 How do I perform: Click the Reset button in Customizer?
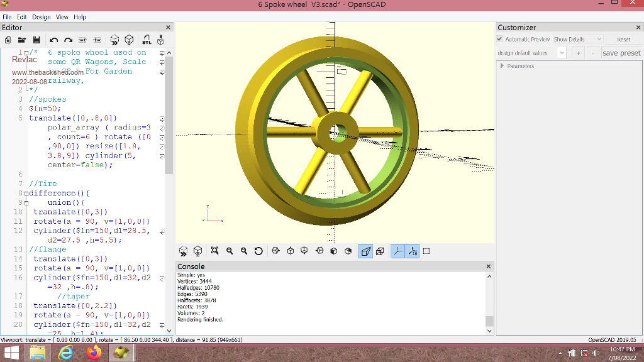(623, 39)
